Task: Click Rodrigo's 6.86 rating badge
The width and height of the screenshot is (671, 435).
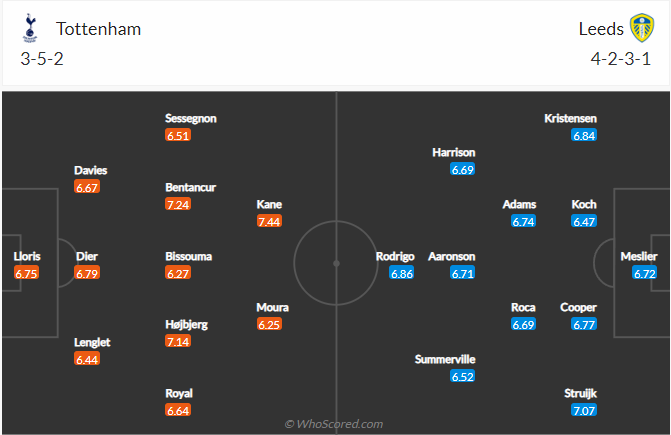Action: point(401,273)
